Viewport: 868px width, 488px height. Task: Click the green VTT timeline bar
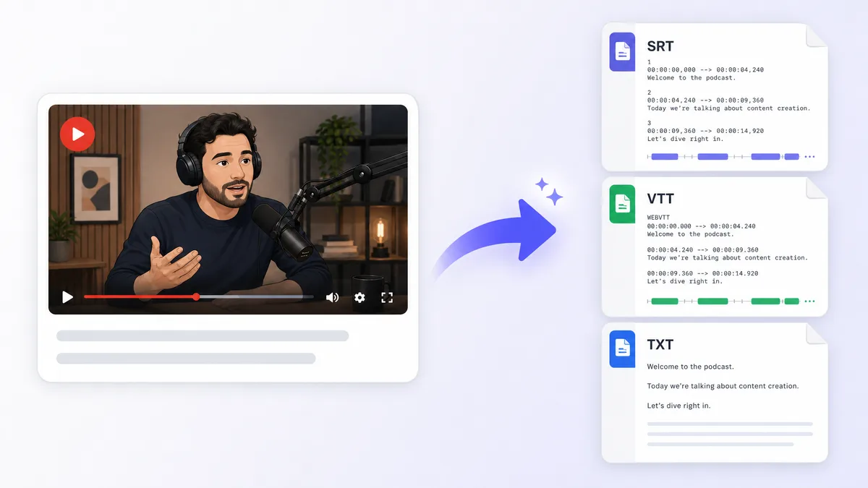[723, 301]
